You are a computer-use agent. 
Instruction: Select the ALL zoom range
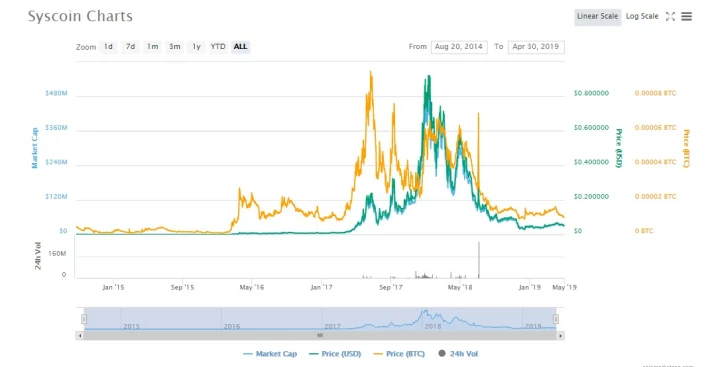tap(240, 47)
